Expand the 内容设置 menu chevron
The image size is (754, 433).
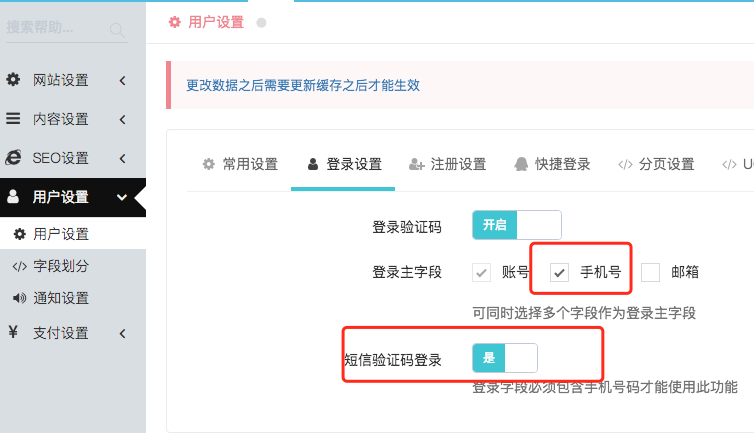123,119
